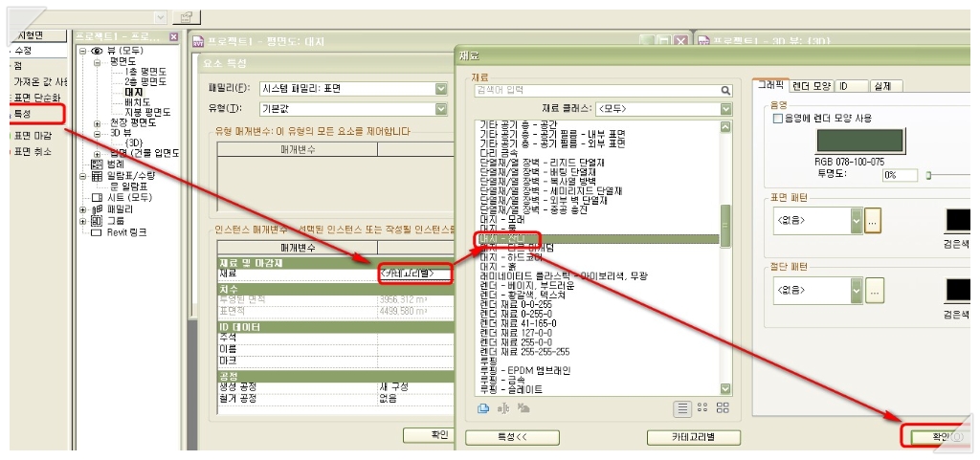Viewport: 980px width, 460px height.
Task: Click the RVT icon of the 평면도: 대지 window
Action: pos(198,42)
